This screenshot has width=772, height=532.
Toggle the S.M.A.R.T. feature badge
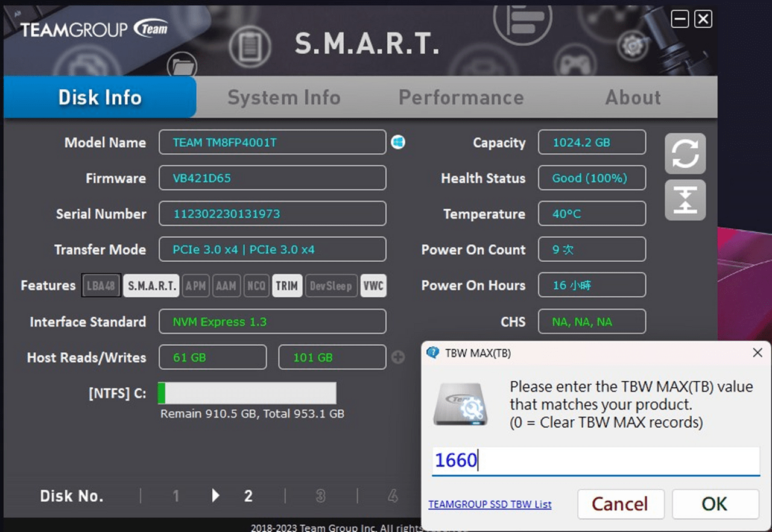click(151, 285)
